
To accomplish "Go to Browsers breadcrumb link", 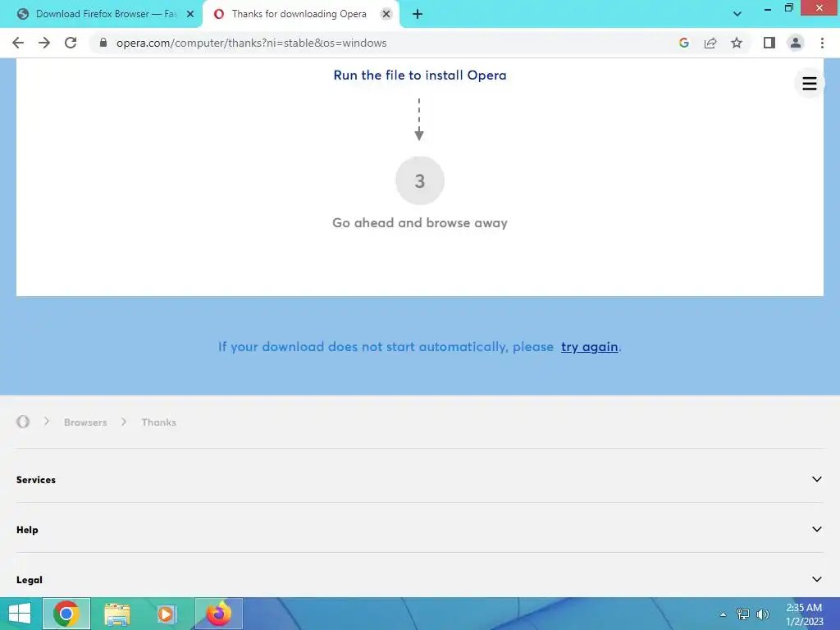I will point(85,422).
